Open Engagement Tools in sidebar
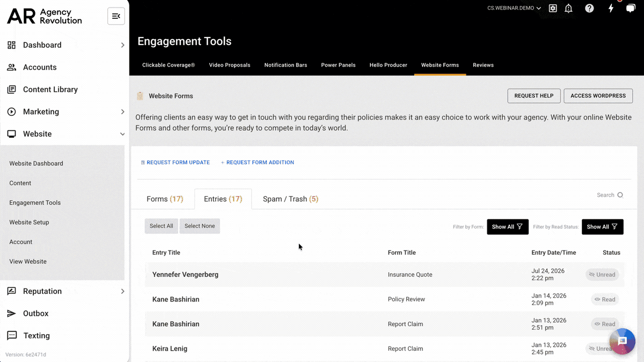 pyautogui.click(x=35, y=203)
